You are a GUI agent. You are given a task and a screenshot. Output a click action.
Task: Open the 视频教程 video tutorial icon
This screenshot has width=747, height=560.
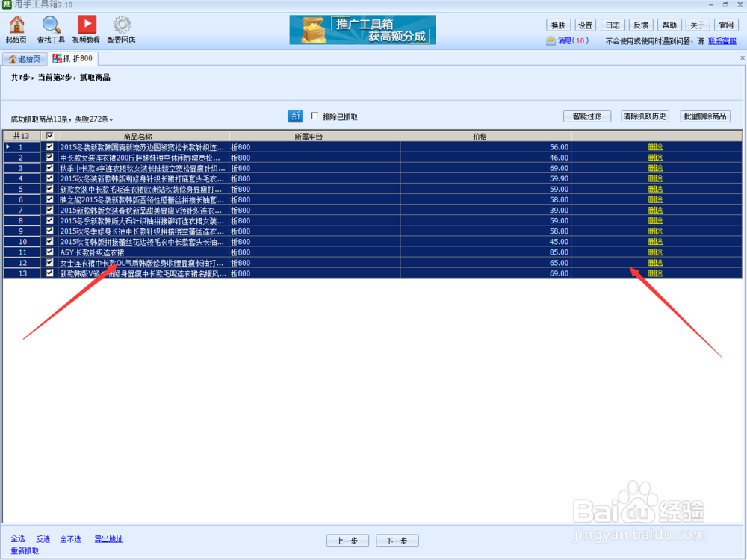[x=85, y=29]
